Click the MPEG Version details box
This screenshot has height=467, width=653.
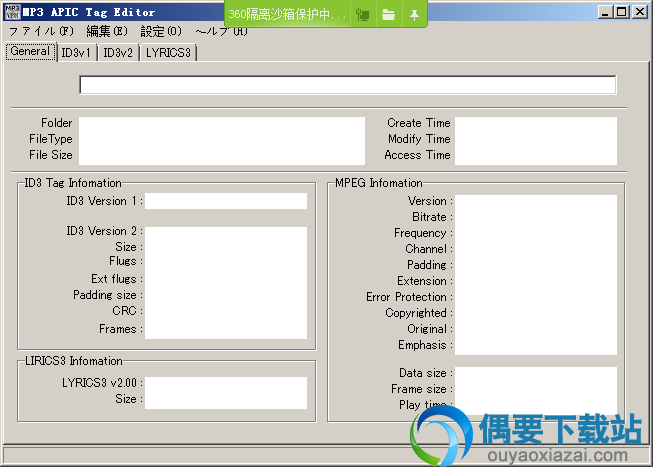pos(536,275)
